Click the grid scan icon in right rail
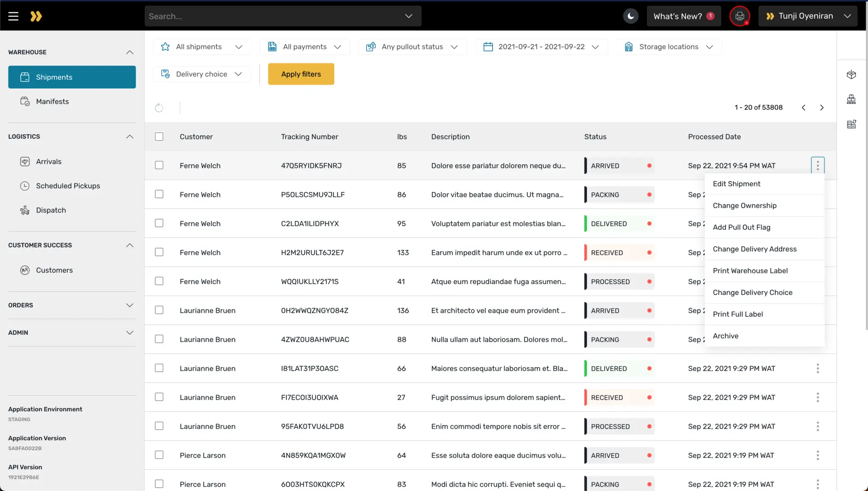 click(x=851, y=124)
